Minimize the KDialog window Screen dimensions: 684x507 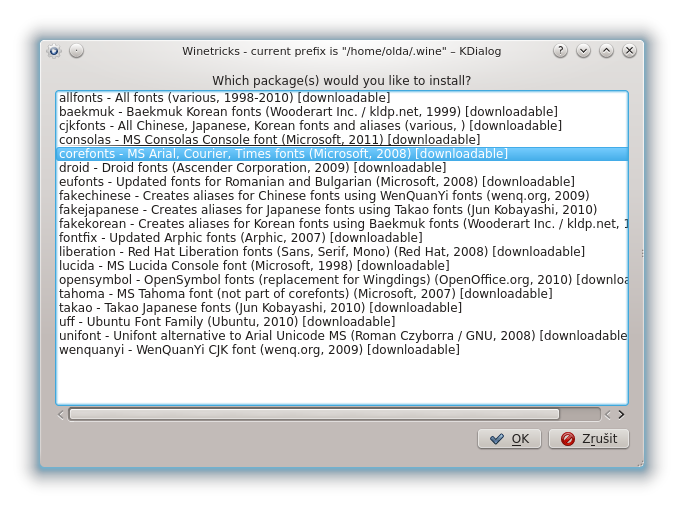(x=583, y=51)
